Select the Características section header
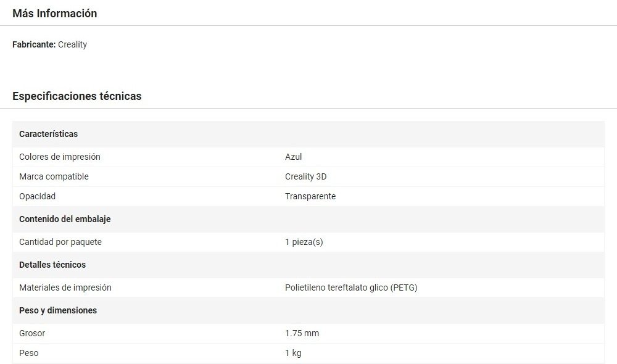The height and width of the screenshot is (364, 617). pyautogui.click(x=48, y=134)
